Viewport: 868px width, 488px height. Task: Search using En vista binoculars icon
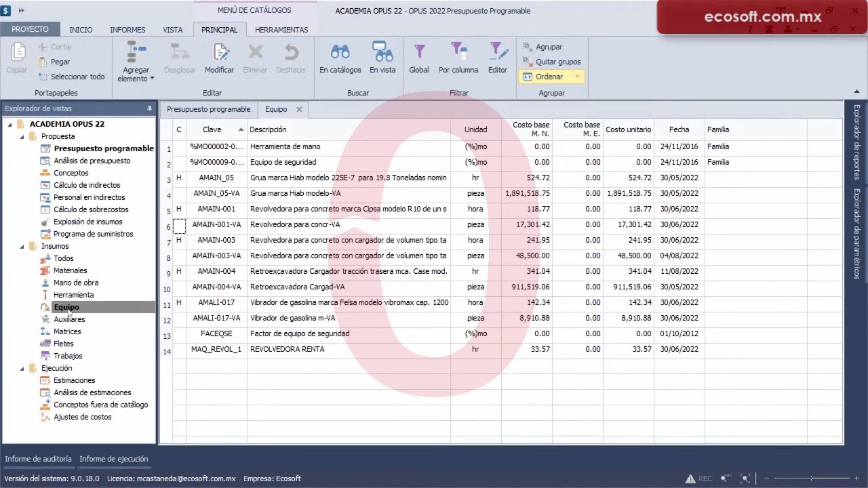click(382, 52)
